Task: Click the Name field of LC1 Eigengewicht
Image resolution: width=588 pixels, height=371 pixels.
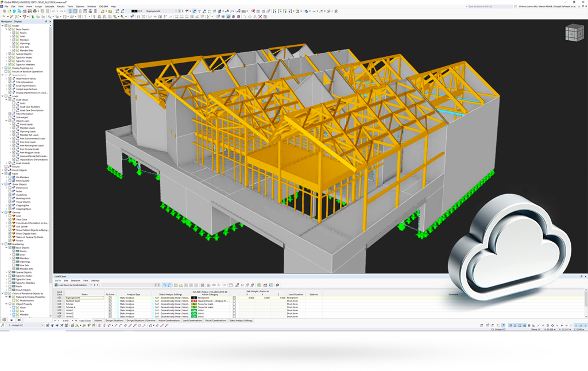Action: tap(84, 298)
